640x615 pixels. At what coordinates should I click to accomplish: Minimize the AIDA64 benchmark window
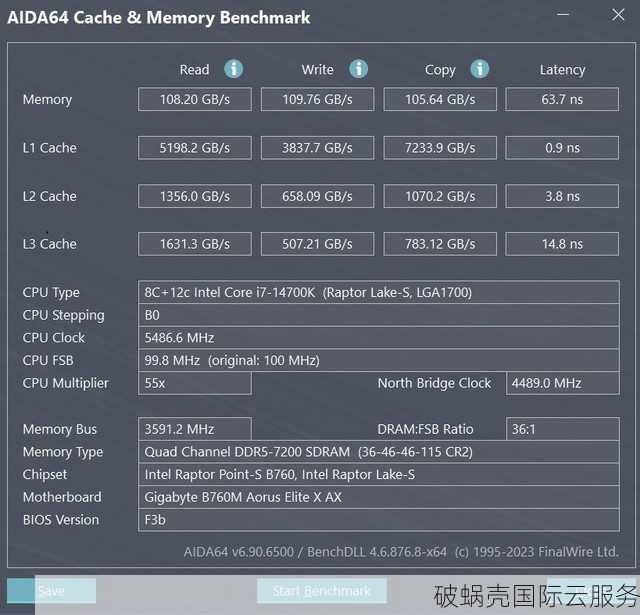pos(563,15)
